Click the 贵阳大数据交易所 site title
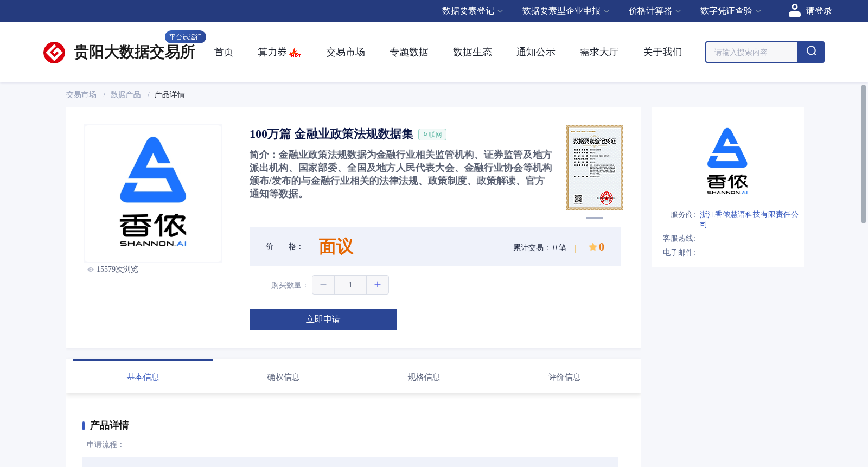 (x=135, y=52)
